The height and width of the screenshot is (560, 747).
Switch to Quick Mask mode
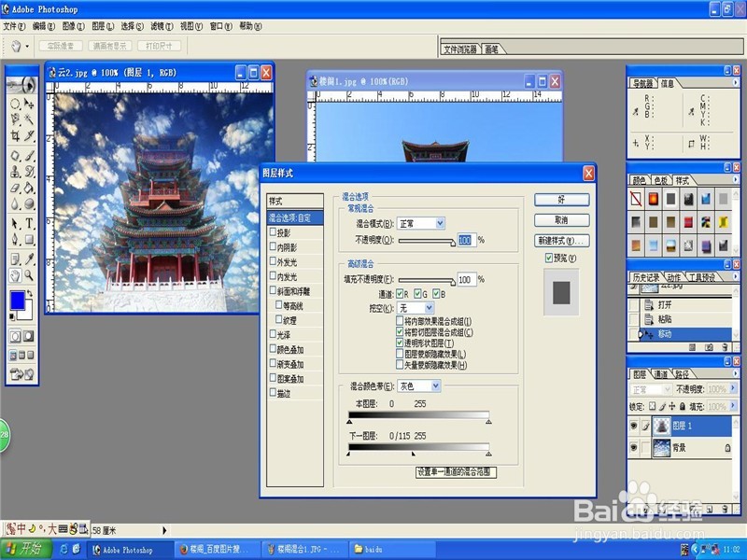[x=29, y=336]
